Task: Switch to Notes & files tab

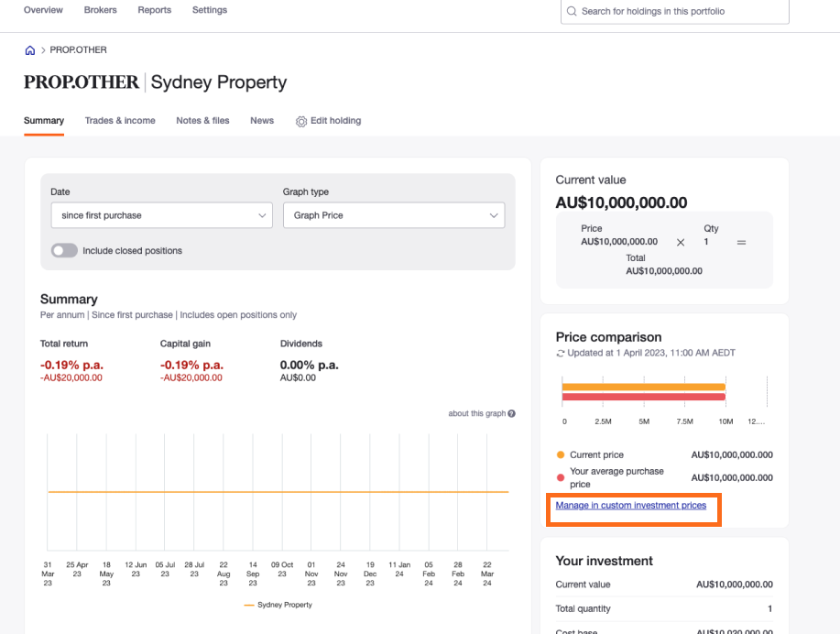Action: pos(202,121)
